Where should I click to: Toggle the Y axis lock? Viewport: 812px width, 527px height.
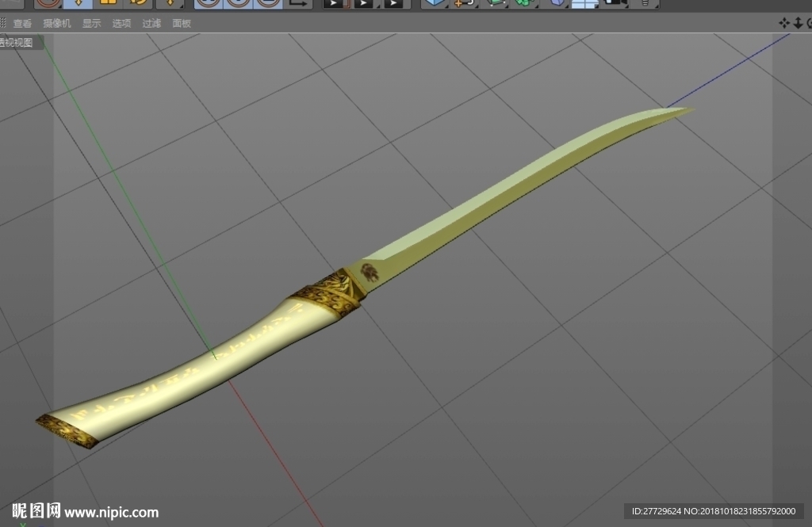click(x=238, y=3)
